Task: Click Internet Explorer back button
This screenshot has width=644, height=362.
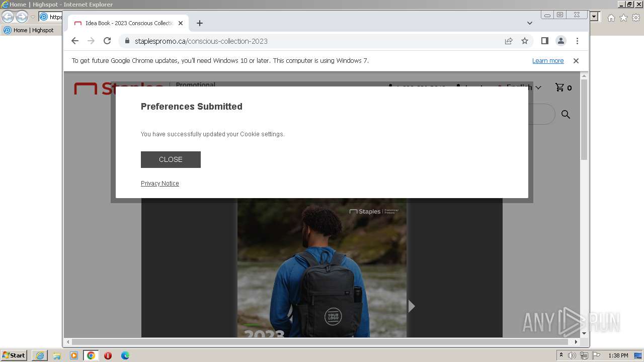Action: [x=8, y=17]
